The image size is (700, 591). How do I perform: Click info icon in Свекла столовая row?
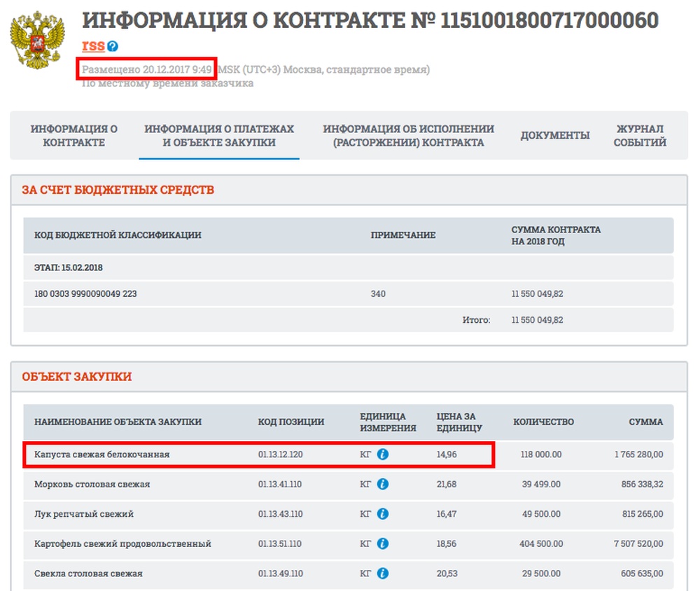click(x=383, y=573)
